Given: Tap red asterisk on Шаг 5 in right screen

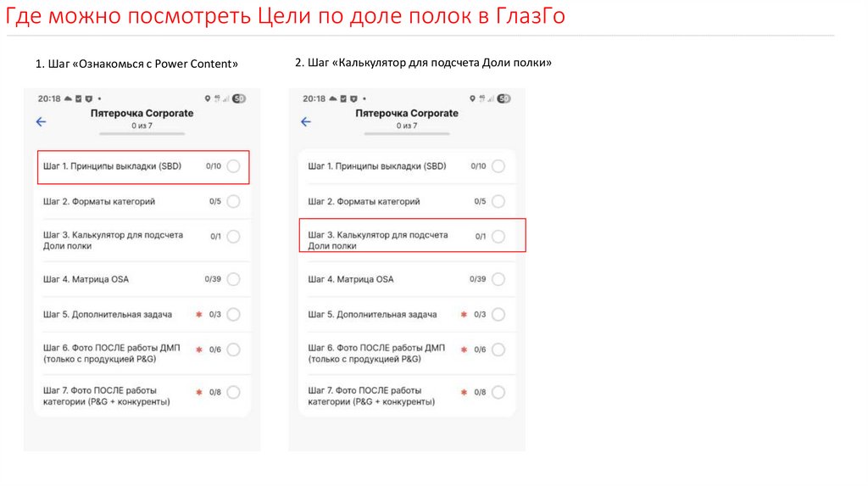Looking at the screenshot, I should (464, 314).
